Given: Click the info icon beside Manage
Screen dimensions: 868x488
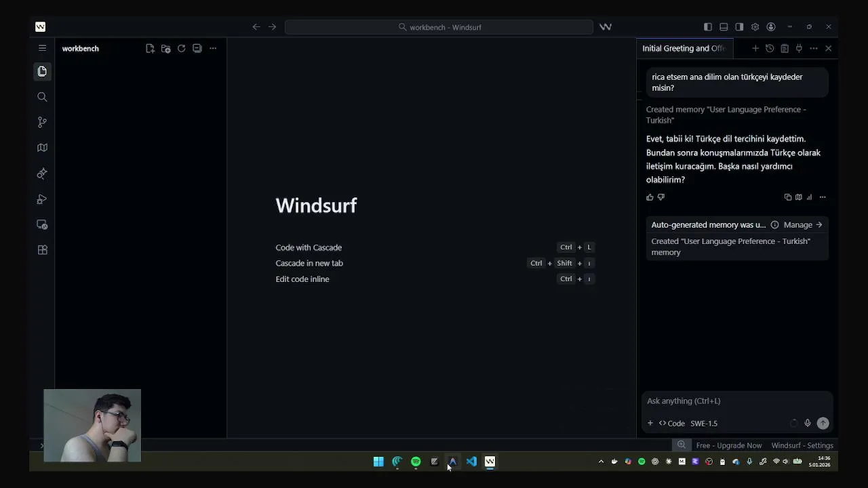Looking at the screenshot, I should pyautogui.click(x=774, y=225).
